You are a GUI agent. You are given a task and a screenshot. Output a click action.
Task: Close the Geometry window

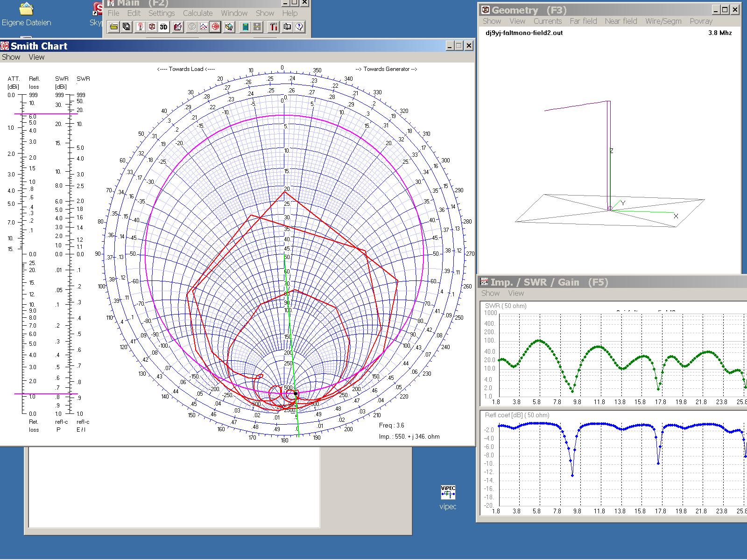[x=735, y=9]
